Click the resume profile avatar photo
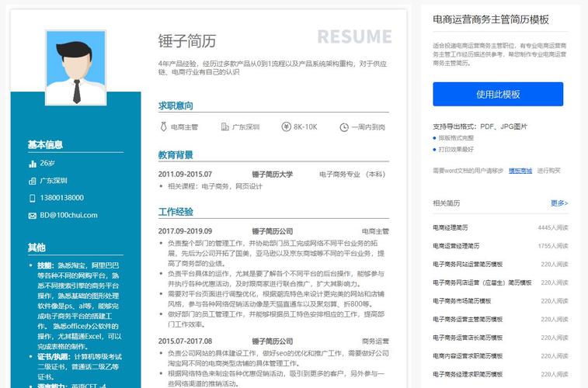This screenshot has width=588, height=388. tap(75, 68)
